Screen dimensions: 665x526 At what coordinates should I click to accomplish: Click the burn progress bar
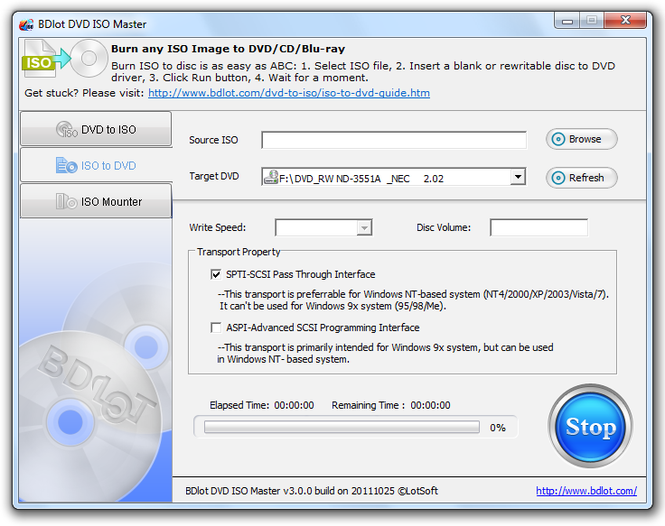point(342,427)
